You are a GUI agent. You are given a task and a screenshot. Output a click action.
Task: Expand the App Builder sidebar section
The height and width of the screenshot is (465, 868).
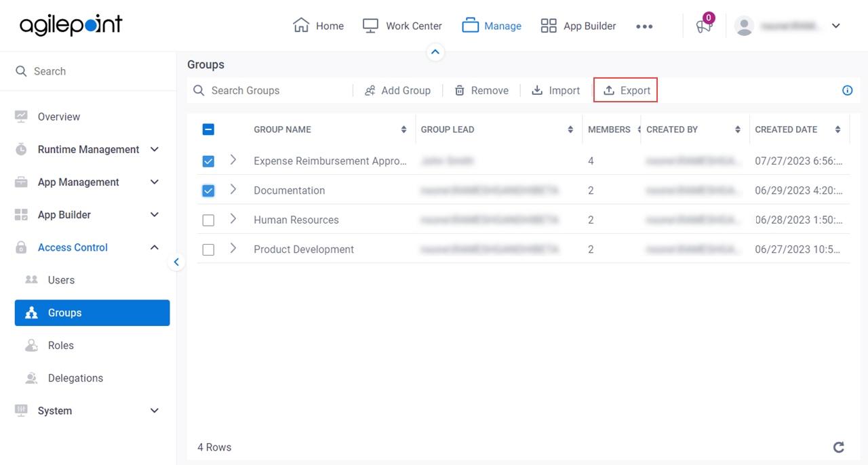point(88,214)
